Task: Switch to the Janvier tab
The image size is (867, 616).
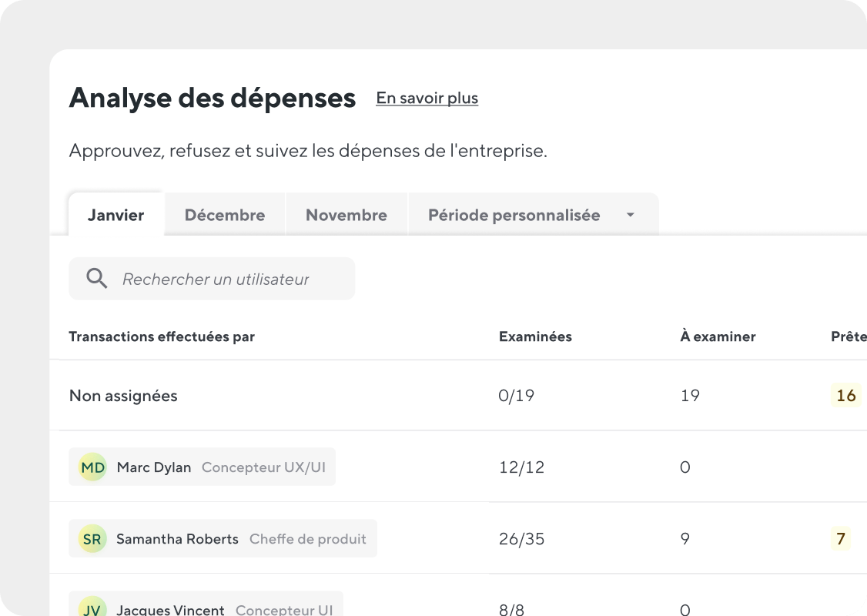Action: click(116, 215)
